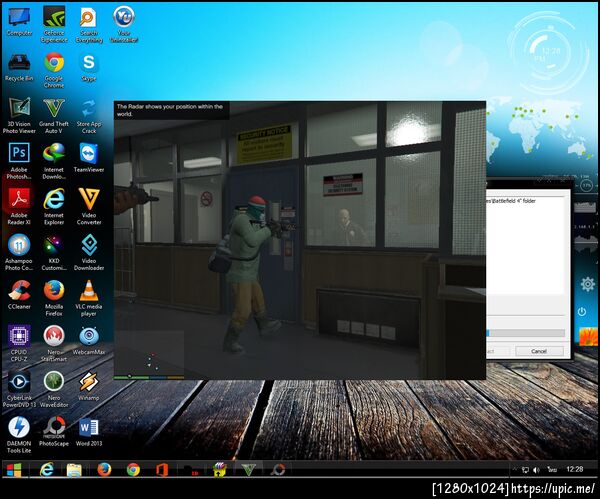Open the Nero StartSmart shortcut
Screen dimensions: 600x499
54,343
